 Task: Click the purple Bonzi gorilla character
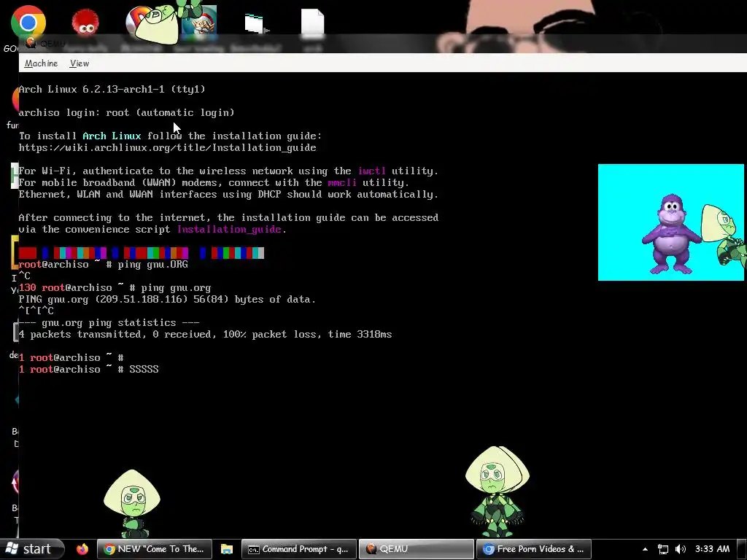[671, 234]
